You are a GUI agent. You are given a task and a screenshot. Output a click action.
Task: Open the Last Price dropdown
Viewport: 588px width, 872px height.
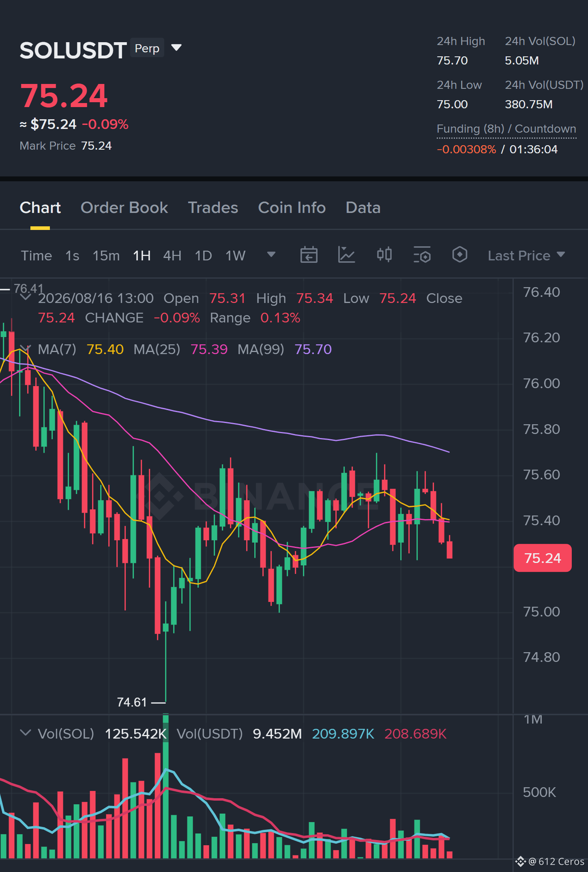pyautogui.click(x=526, y=256)
